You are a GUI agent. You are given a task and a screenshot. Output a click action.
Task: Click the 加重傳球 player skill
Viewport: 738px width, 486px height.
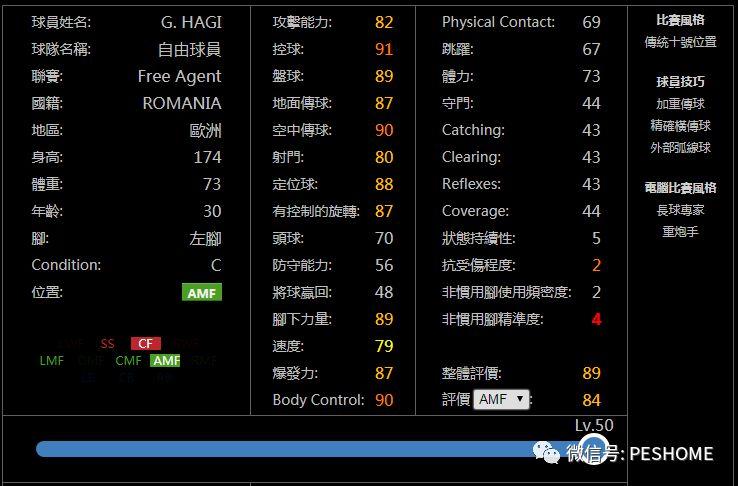(681, 104)
